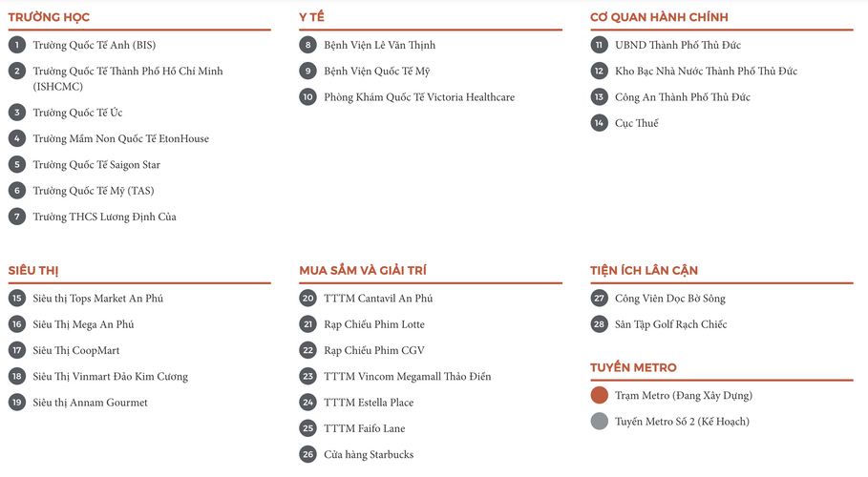Click Sân Tập Golf Rạch Chiếc entry

[x=671, y=324]
